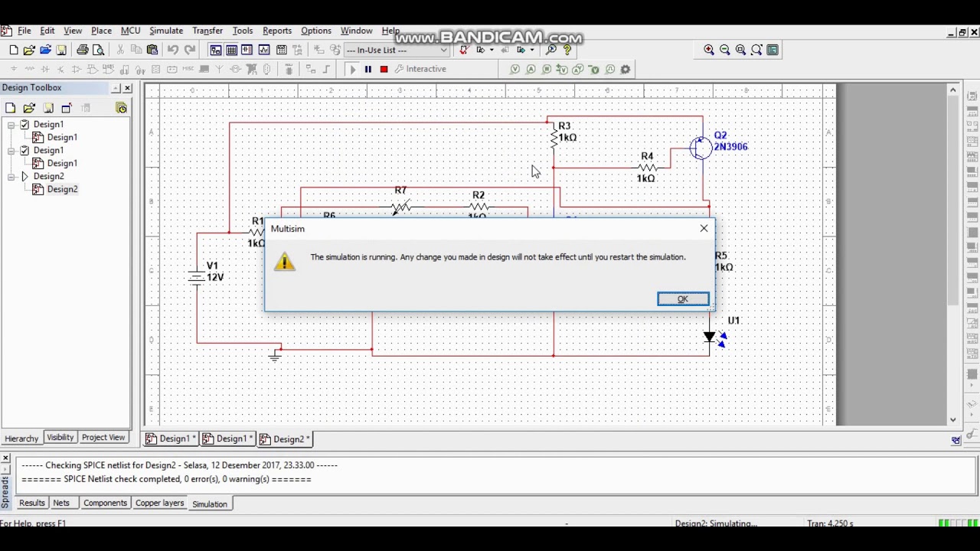980x551 pixels.
Task: Switch to the Project View tab
Action: point(103,438)
